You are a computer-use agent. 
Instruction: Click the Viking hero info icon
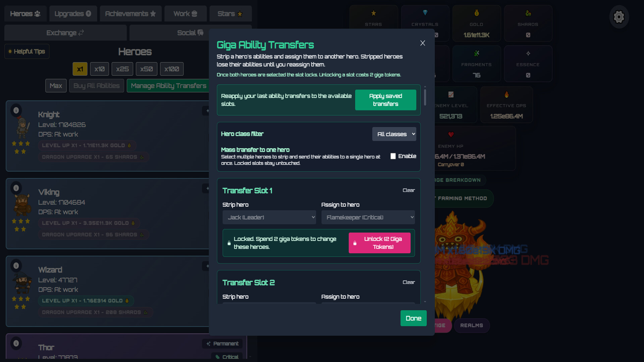click(16, 188)
